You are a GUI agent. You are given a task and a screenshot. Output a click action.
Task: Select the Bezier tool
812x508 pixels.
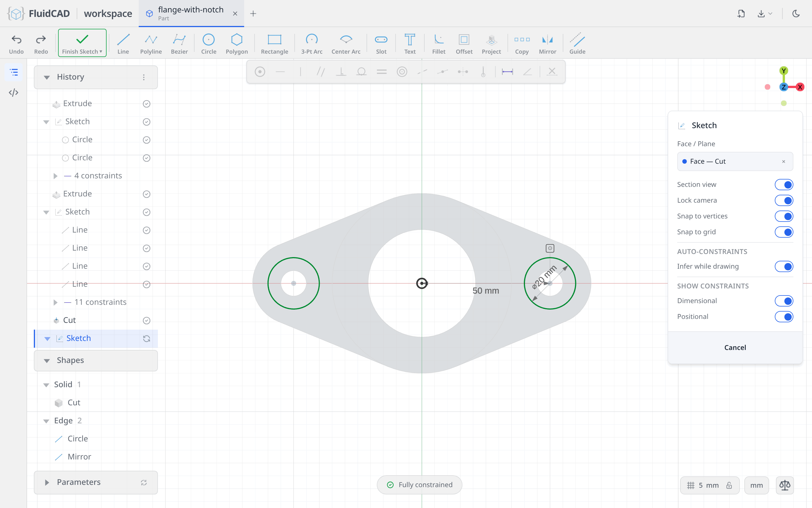[179, 44]
